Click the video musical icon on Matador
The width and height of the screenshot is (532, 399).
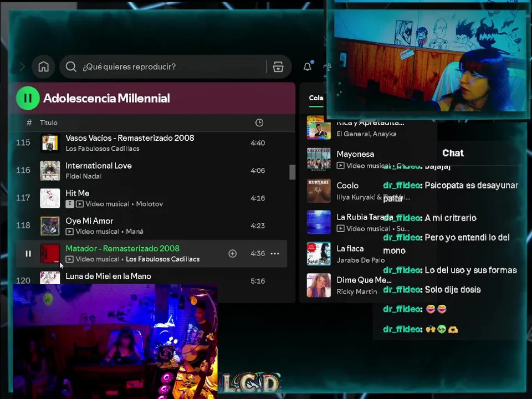[70, 259]
